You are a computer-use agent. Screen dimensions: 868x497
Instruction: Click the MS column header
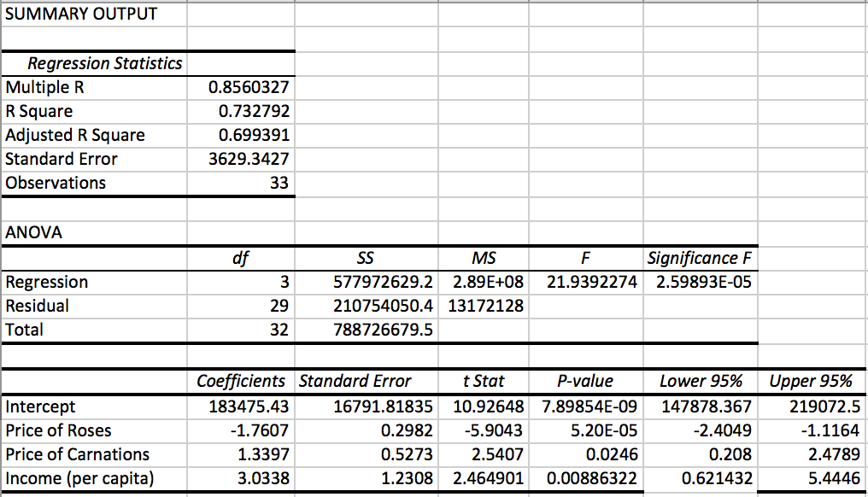point(484,258)
